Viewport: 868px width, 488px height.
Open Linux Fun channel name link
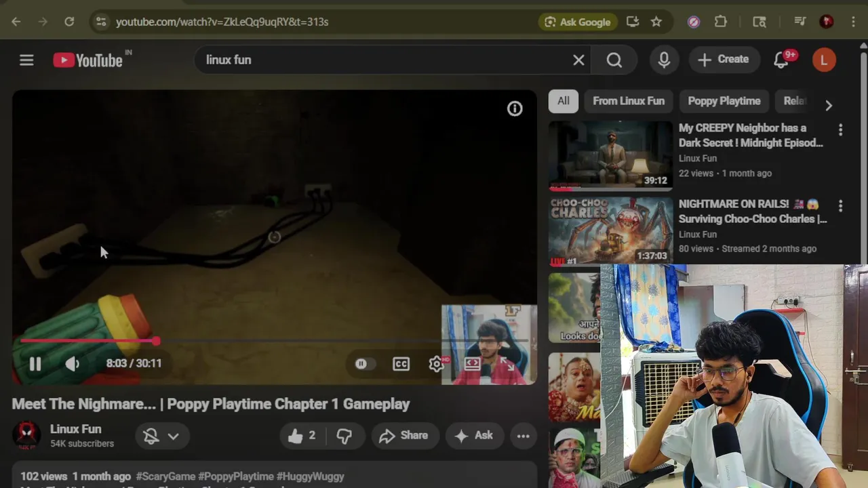click(x=75, y=429)
